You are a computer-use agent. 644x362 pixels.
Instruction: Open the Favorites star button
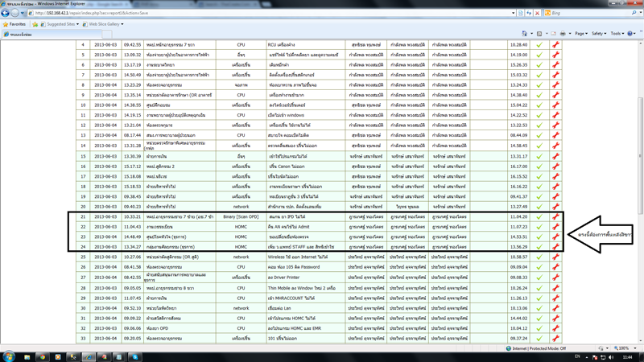pyautogui.click(x=14, y=24)
